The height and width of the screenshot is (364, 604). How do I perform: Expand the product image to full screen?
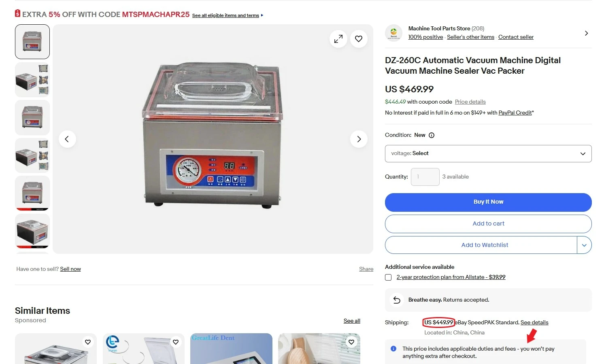click(338, 39)
